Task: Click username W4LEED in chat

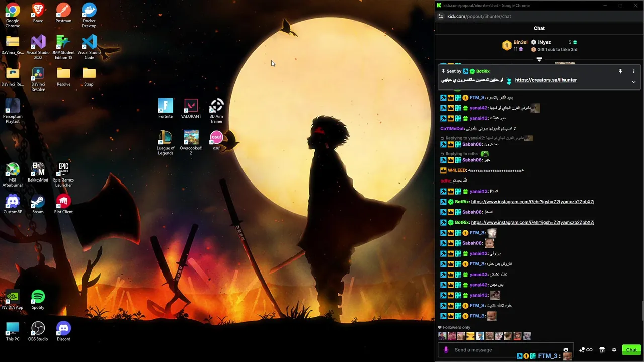Action: [x=457, y=170]
